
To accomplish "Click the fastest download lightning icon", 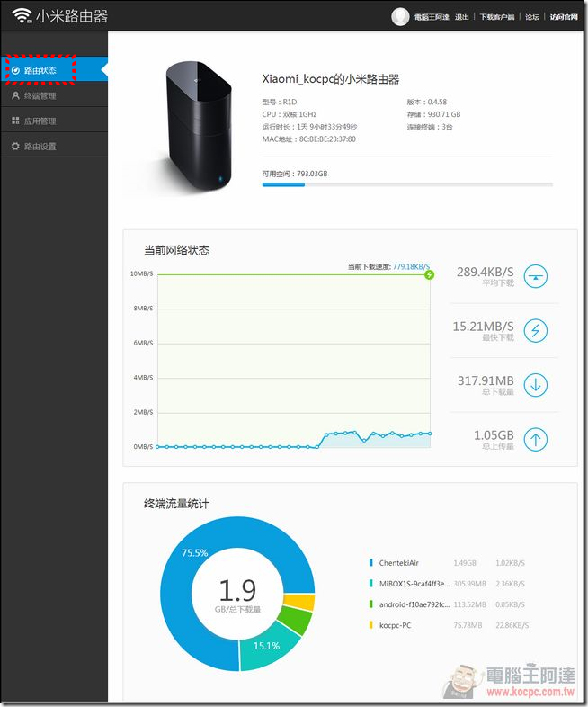I will 535,330.
